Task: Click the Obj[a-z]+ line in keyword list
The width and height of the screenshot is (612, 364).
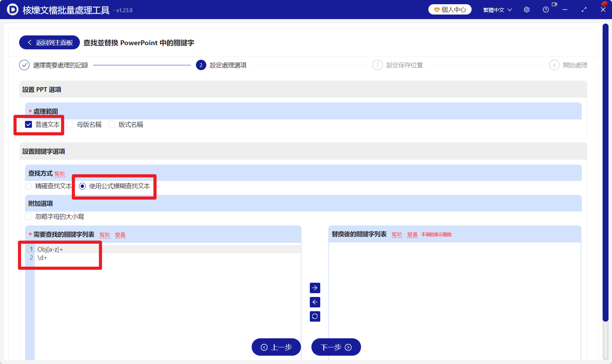Action: pyautogui.click(x=168, y=249)
